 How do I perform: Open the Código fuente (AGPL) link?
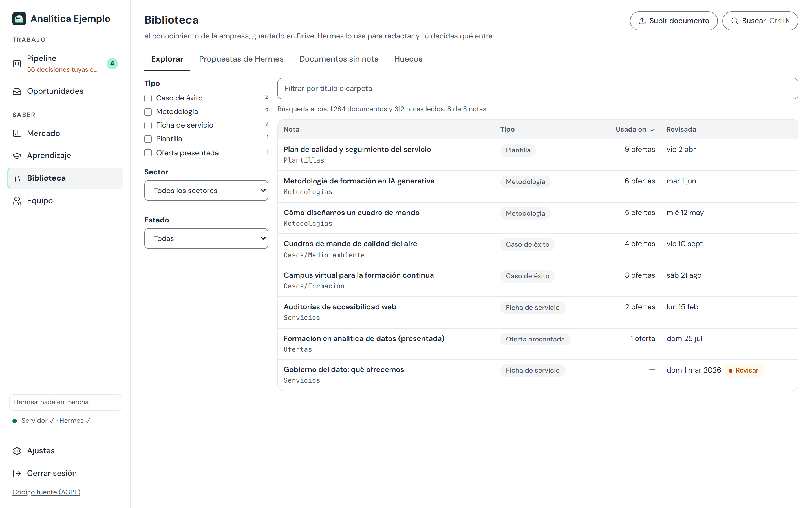point(46,492)
